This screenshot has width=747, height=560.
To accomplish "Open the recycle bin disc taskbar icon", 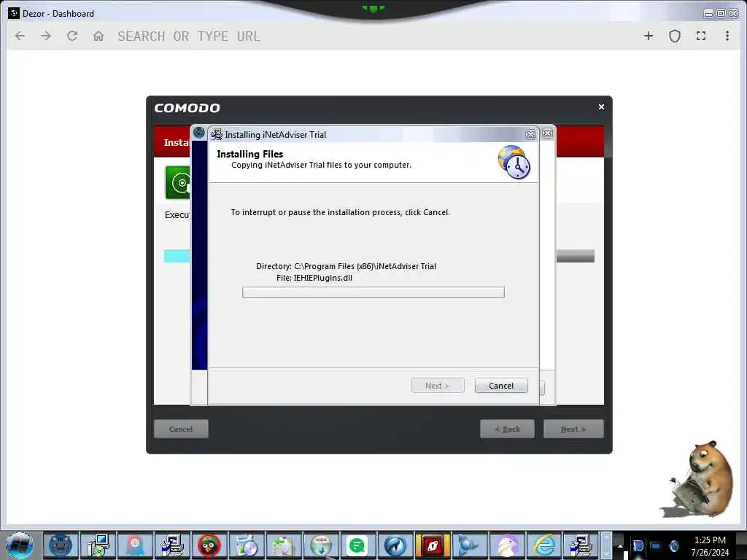I will tap(247, 545).
